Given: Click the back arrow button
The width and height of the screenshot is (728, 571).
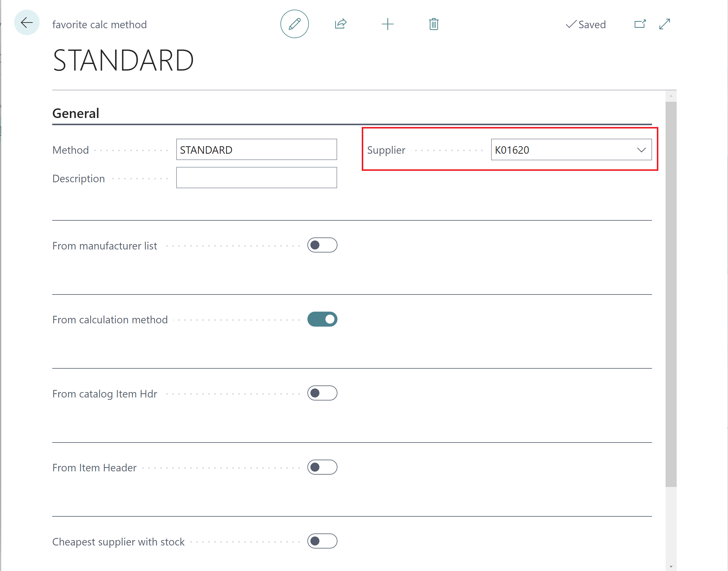Looking at the screenshot, I should coord(27,23).
